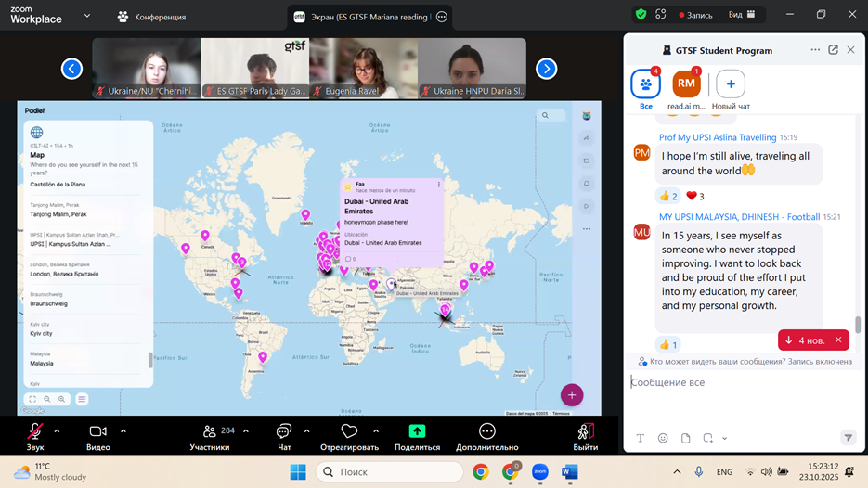
Task: Leave the meeting via Выйти icon
Action: click(x=585, y=431)
